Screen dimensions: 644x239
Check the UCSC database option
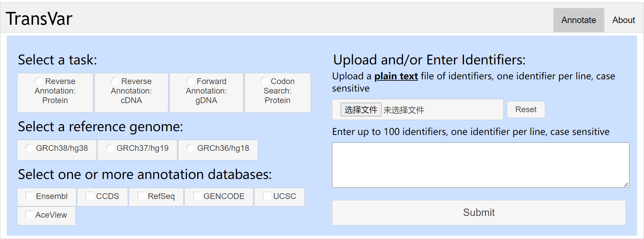click(267, 196)
